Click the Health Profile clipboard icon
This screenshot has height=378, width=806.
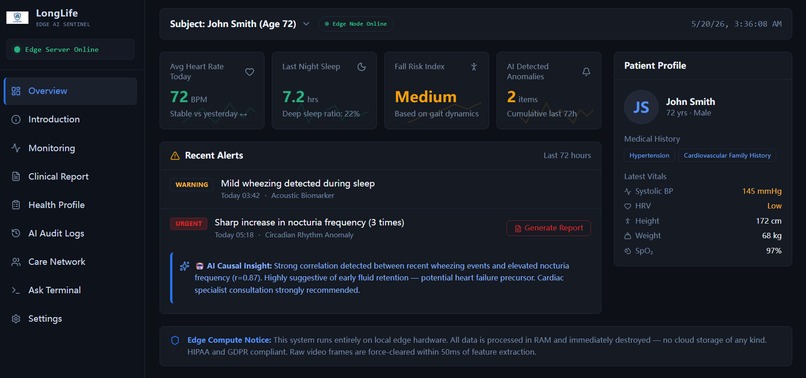tap(16, 205)
